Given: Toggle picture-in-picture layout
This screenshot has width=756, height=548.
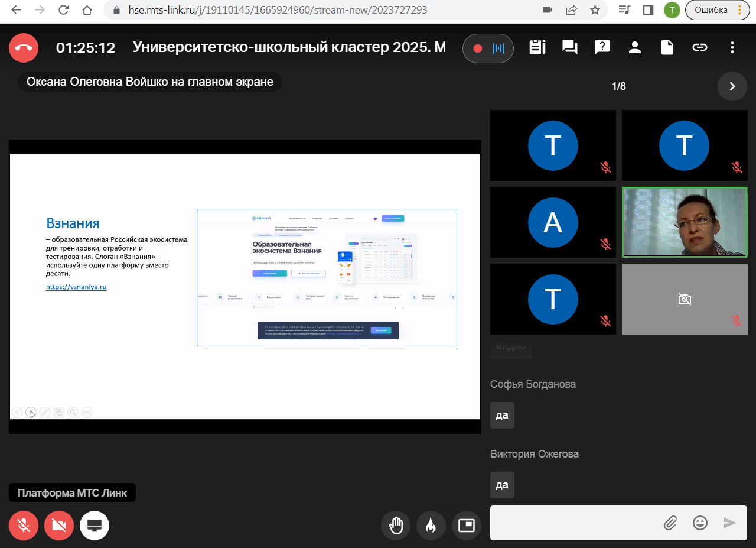Looking at the screenshot, I should 467,526.
